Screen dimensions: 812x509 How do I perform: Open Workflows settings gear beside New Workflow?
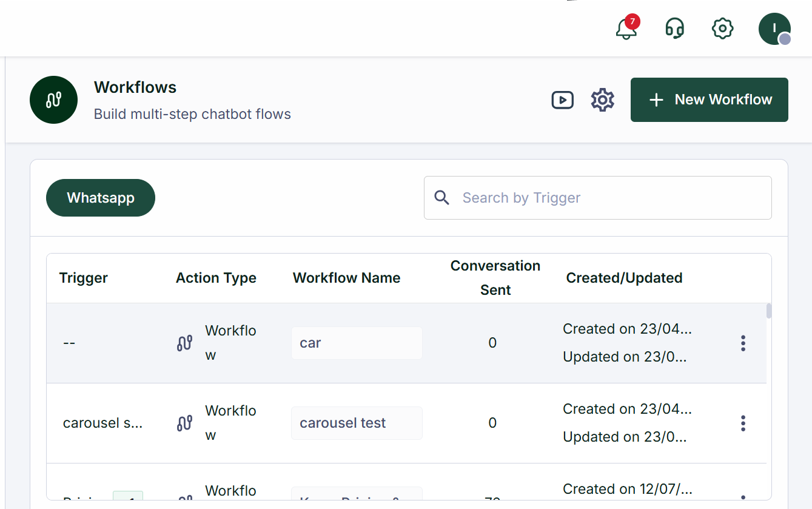(x=603, y=99)
